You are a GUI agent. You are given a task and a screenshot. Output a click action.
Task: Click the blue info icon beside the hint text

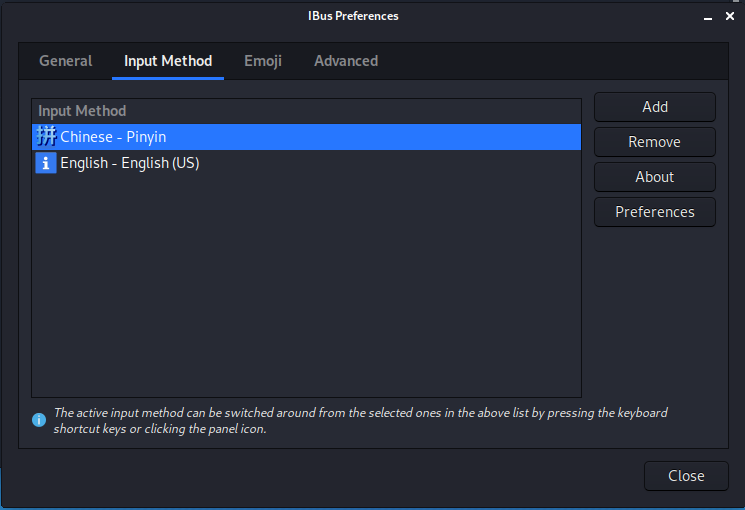coord(39,420)
